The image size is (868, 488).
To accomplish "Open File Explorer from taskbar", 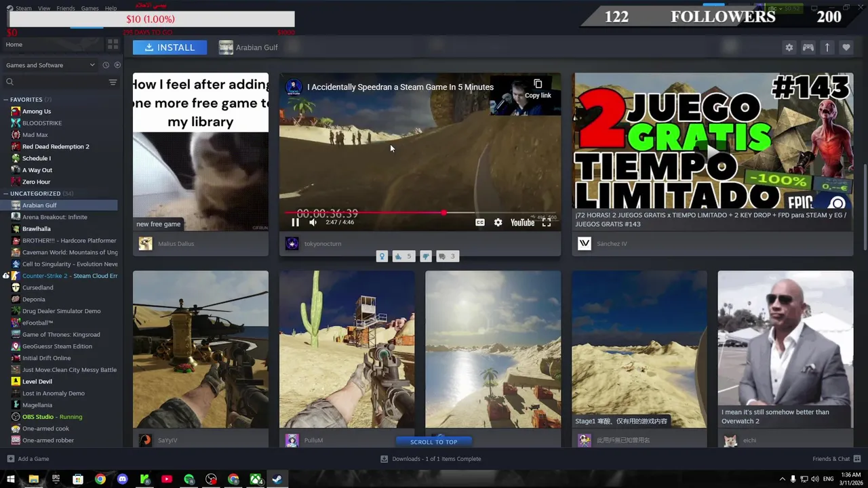I will coord(33,479).
